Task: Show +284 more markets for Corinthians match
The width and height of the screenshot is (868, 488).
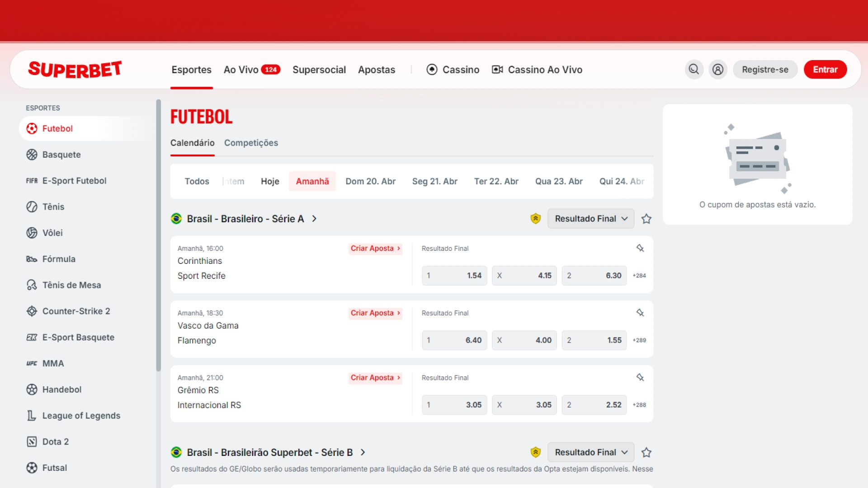Action: coord(639,276)
